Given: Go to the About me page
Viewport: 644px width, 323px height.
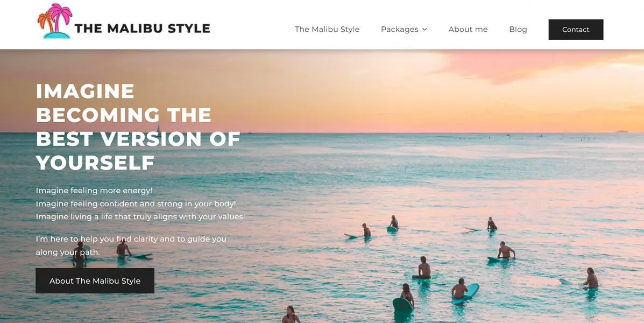Looking at the screenshot, I should [468, 29].
